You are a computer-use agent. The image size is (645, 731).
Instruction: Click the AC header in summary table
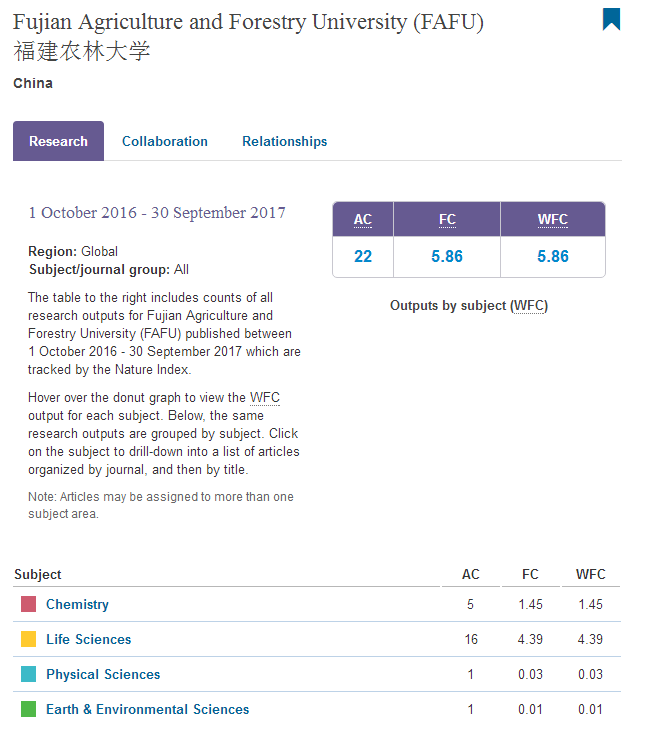point(363,220)
